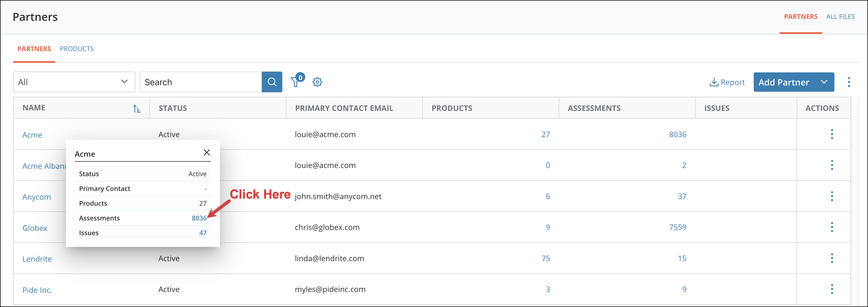Screen dimensions: 868x307
Task: Click the search magnifier button
Action: coord(272,82)
